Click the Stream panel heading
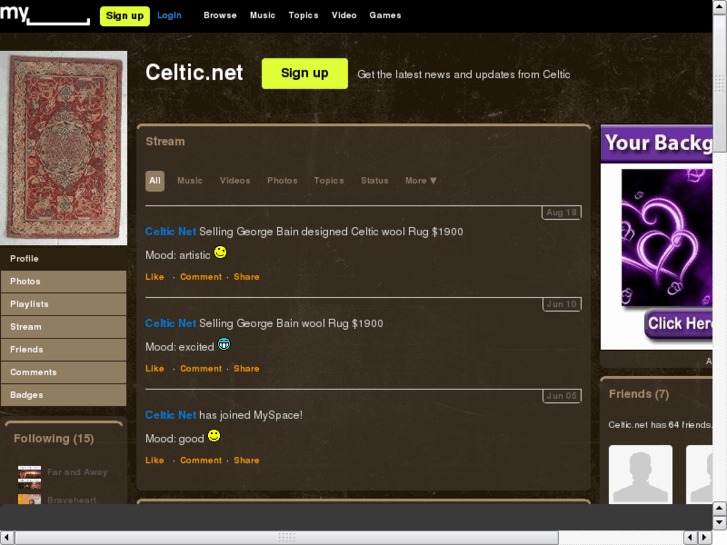727x545 pixels. click(x=165, y=141)
